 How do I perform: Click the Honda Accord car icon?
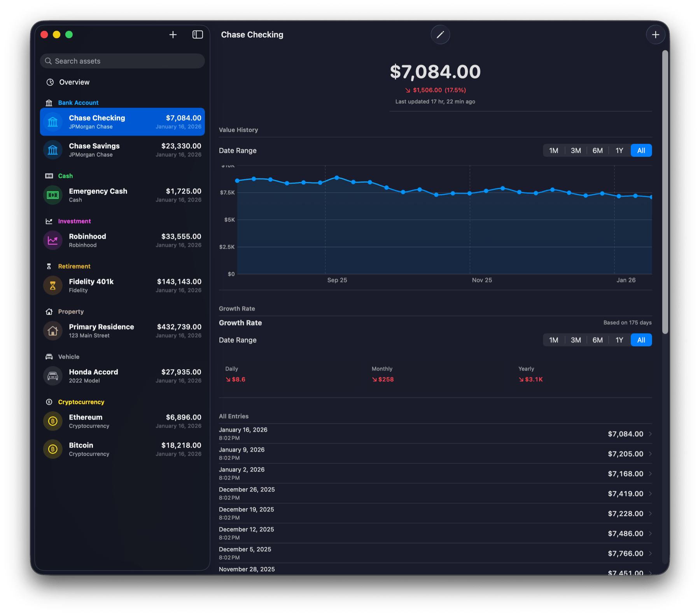pyautogui.click(x=52, y=375)
